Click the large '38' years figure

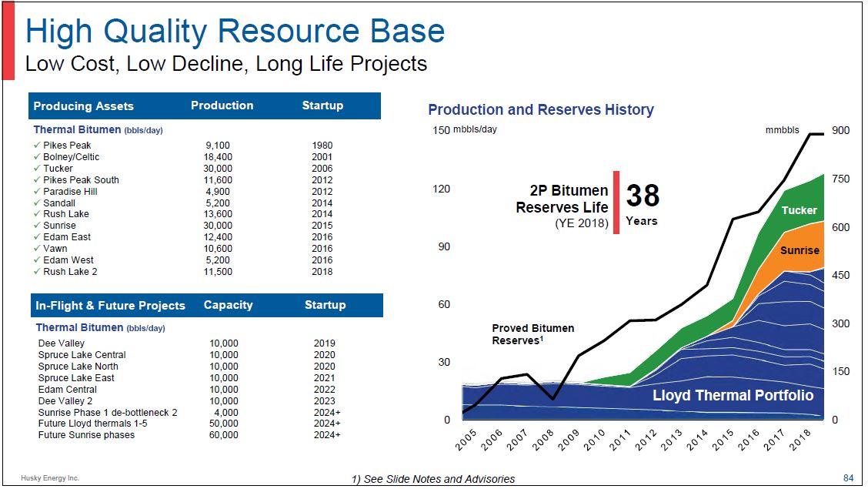(643, 196)
